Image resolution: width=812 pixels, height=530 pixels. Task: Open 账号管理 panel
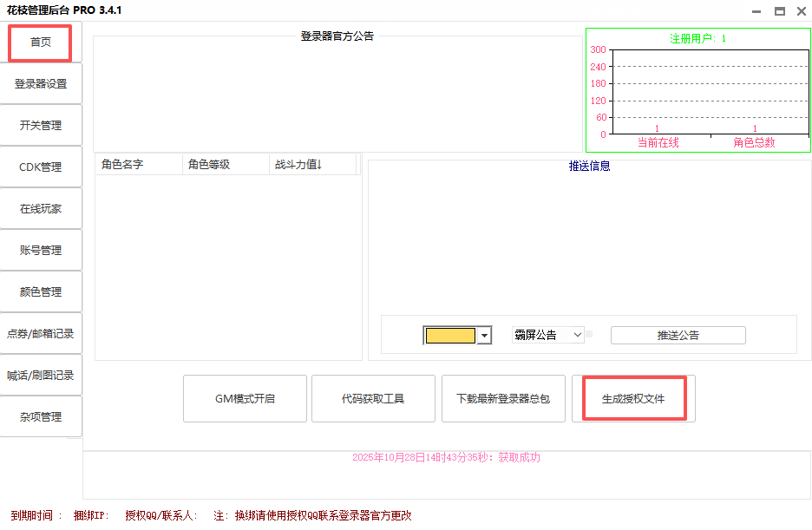point(41,251)
